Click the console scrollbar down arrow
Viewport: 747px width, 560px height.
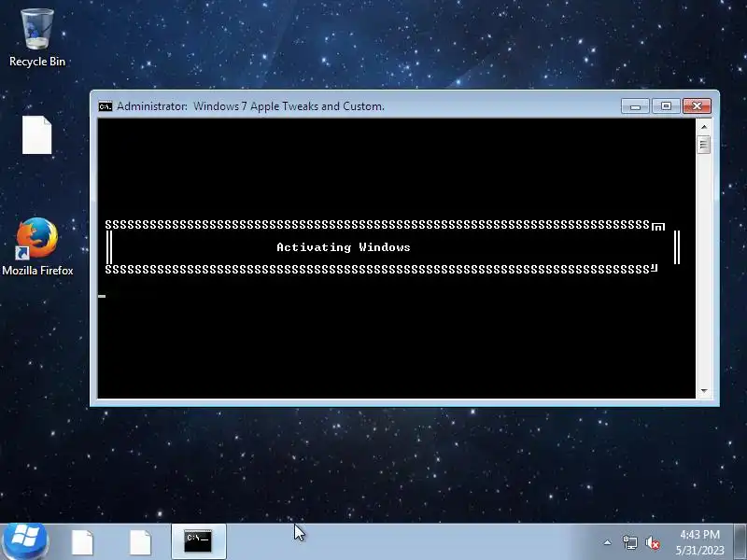click(704, 391)
